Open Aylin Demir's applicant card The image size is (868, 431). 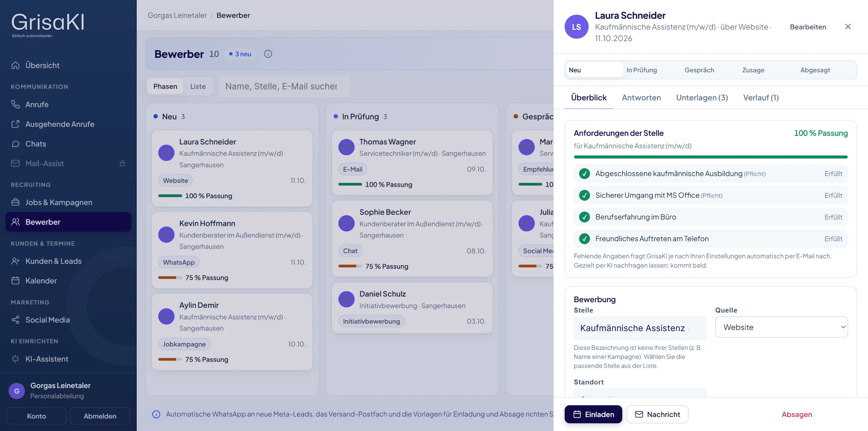pyautogui.click(x=232, y=332)
